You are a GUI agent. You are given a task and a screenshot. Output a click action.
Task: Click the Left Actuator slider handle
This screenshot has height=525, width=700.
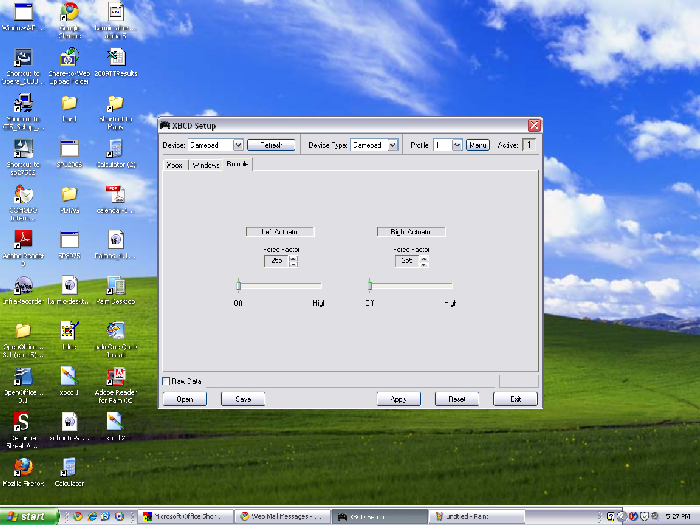coord(238,285)
